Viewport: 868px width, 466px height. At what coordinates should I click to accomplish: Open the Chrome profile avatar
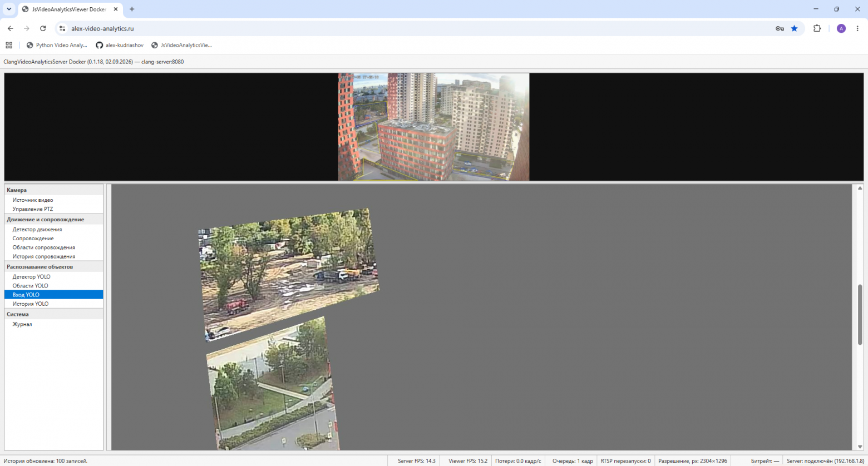pyautogui.click(x=841, y=28)
